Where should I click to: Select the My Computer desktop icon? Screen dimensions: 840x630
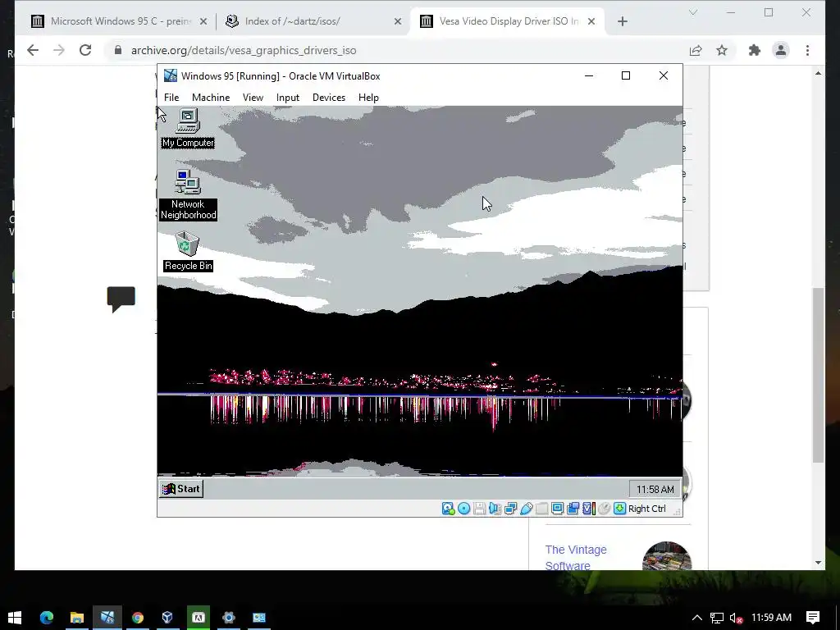click(x=188, y=128)
